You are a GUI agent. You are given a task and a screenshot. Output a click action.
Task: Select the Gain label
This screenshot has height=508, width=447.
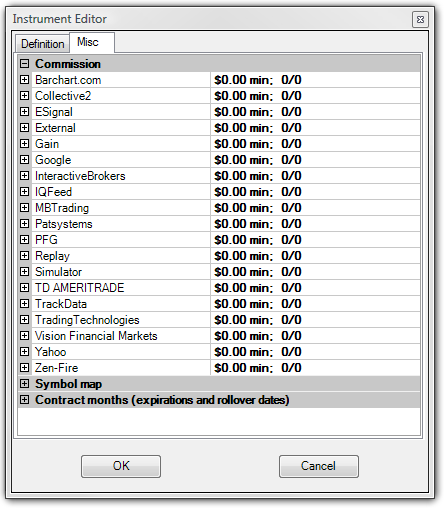pos(47,144)
